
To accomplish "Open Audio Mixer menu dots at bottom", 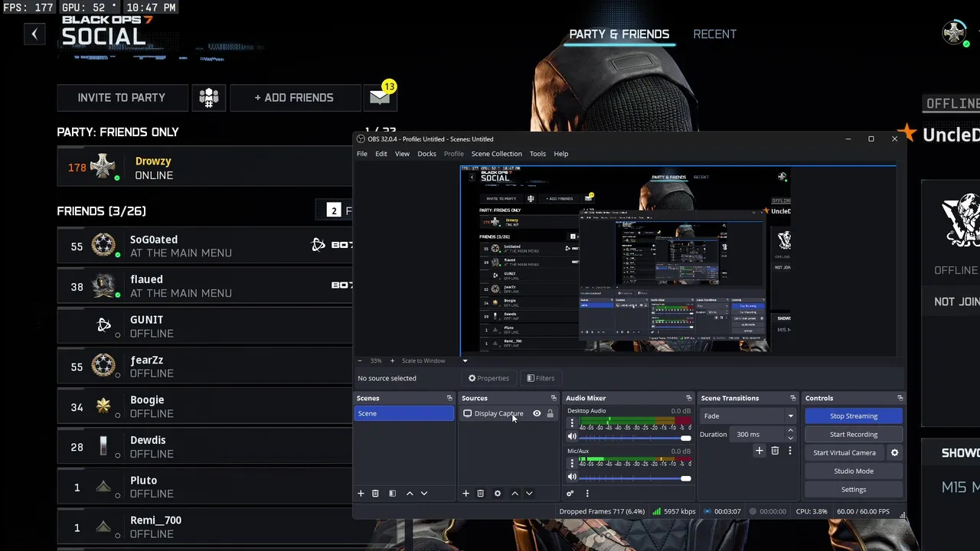I will tap(587, 494).
